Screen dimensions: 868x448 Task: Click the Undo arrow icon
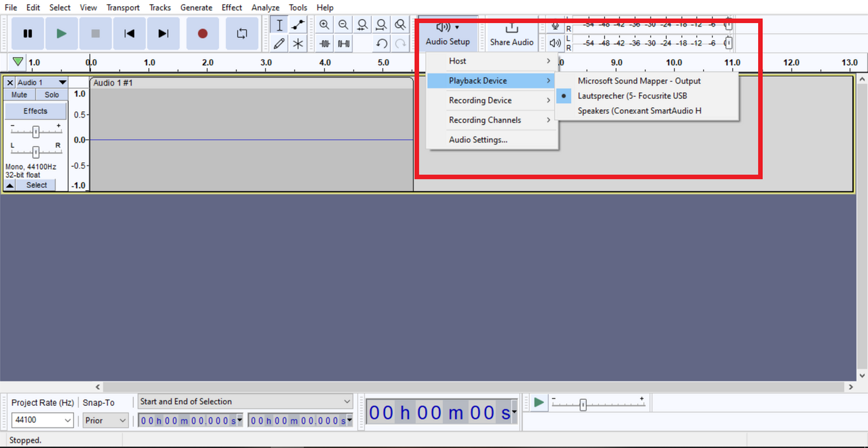(382, 43)
